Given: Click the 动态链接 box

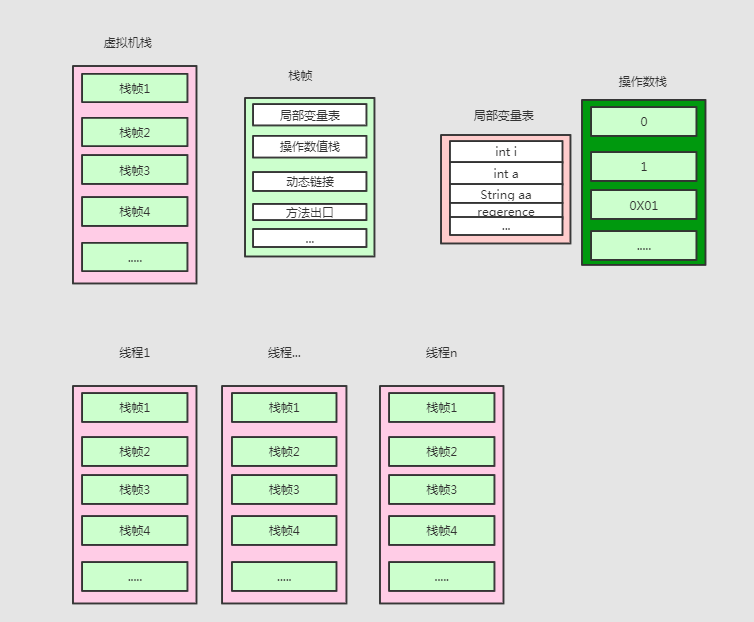Looking at the screenshot, I should [x=309, y=182].
